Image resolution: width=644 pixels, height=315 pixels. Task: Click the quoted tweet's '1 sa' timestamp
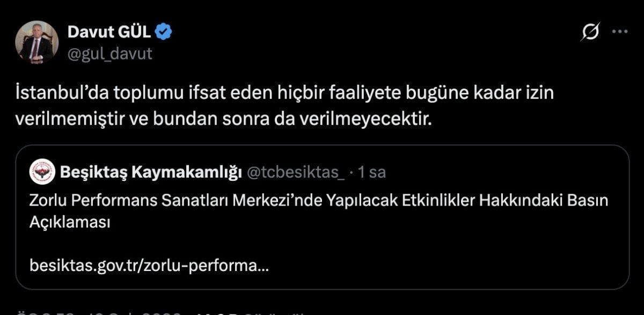371,172
